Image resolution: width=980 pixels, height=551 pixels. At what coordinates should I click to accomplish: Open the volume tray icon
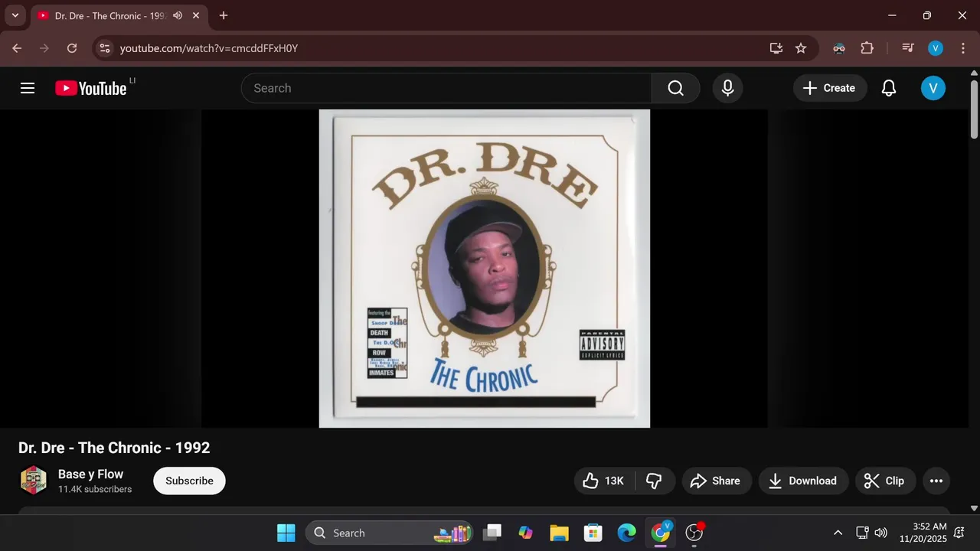(881, 533)
